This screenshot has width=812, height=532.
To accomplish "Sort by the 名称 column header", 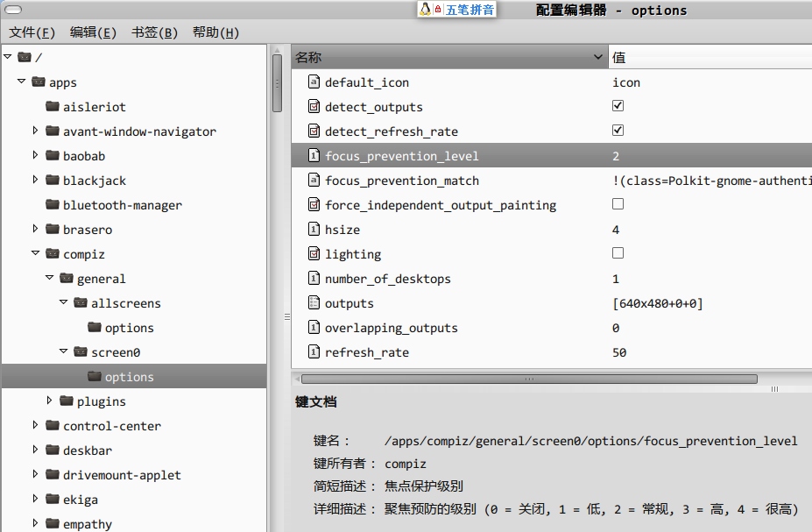I will click(449, 57).
